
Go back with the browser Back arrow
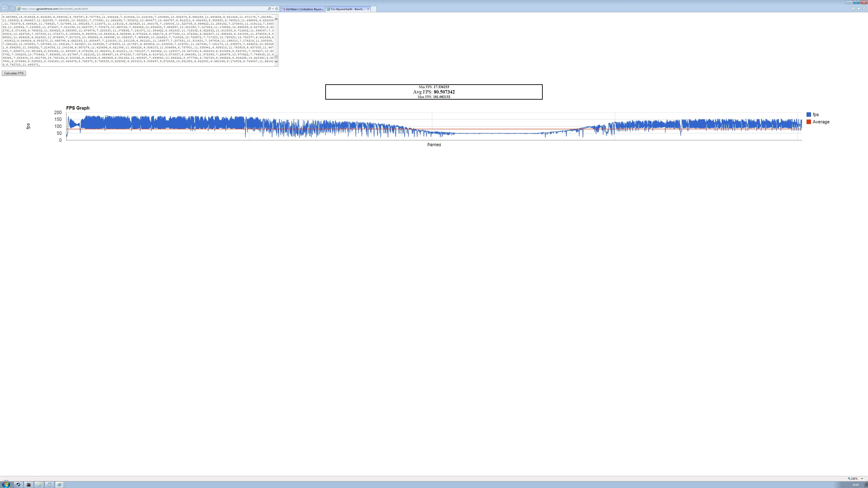5,8
